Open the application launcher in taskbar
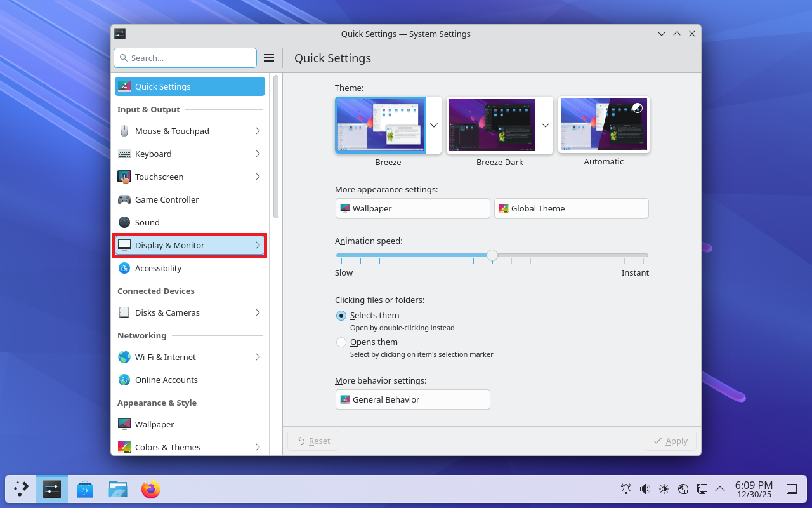The image size is (812, 508). pyautogui.click(x=22, y=489)
